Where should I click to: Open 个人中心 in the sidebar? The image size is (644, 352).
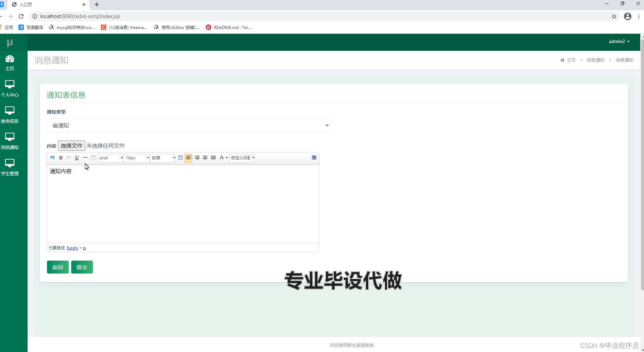coord(10,89)
